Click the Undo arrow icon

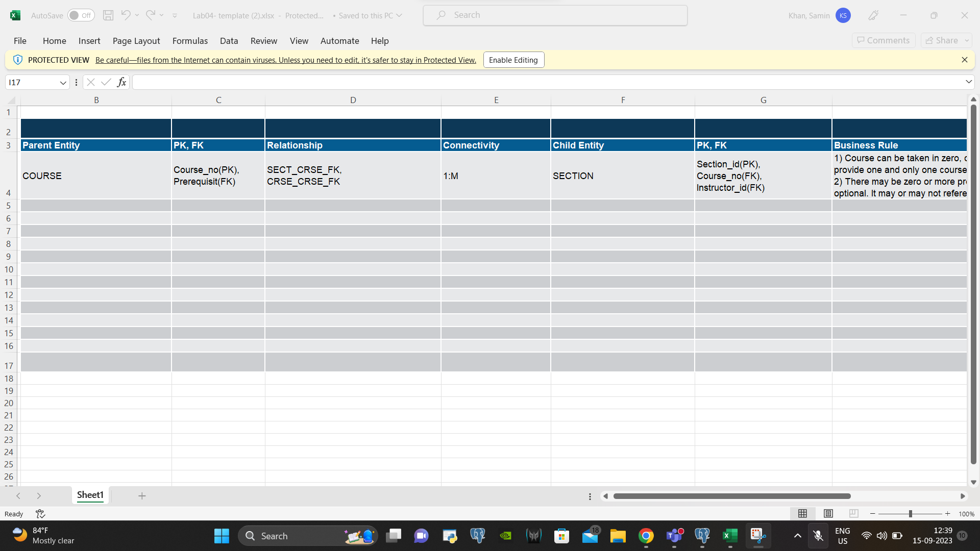pyautogui.click(x=126, y=15)
